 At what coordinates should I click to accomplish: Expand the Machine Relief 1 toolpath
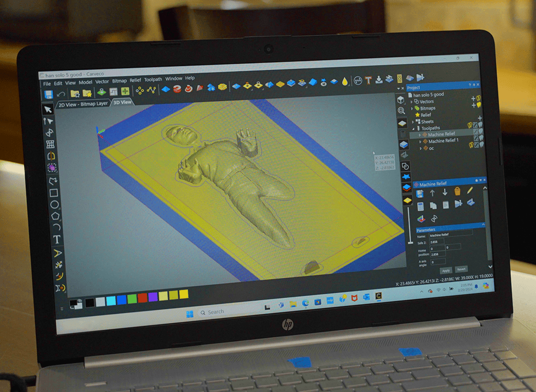click(420, 142)
